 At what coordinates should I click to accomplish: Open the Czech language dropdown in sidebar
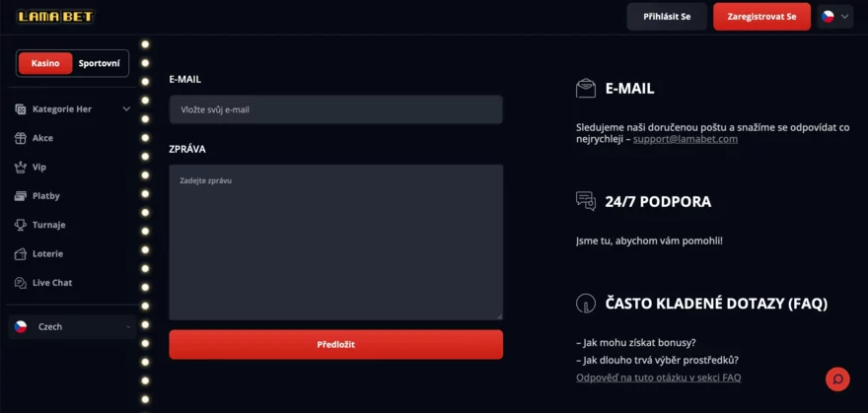[x=72, y=326]
